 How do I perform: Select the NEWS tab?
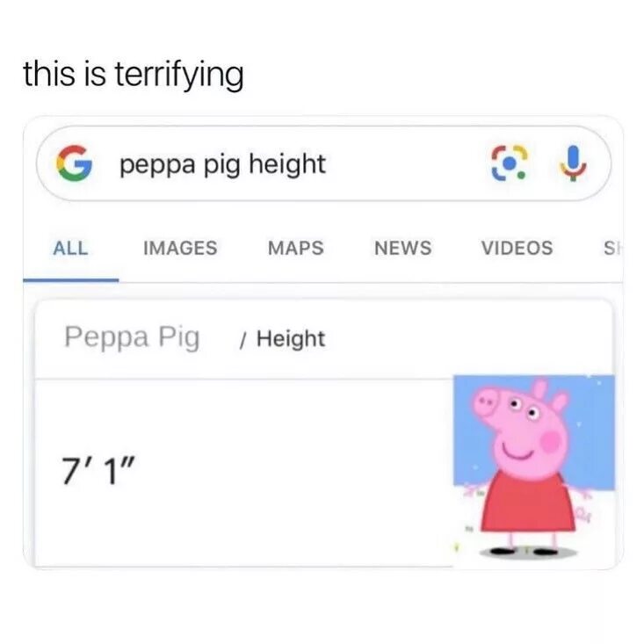(403, 248)
